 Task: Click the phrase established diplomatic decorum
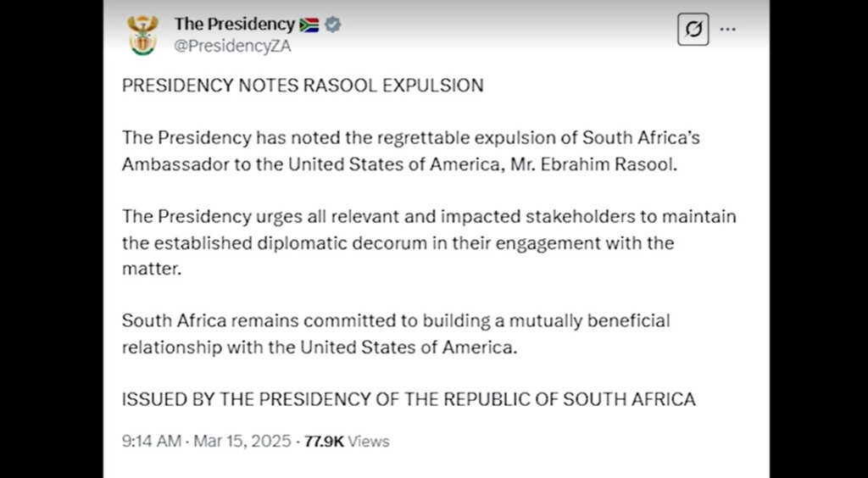coord(269,243)
